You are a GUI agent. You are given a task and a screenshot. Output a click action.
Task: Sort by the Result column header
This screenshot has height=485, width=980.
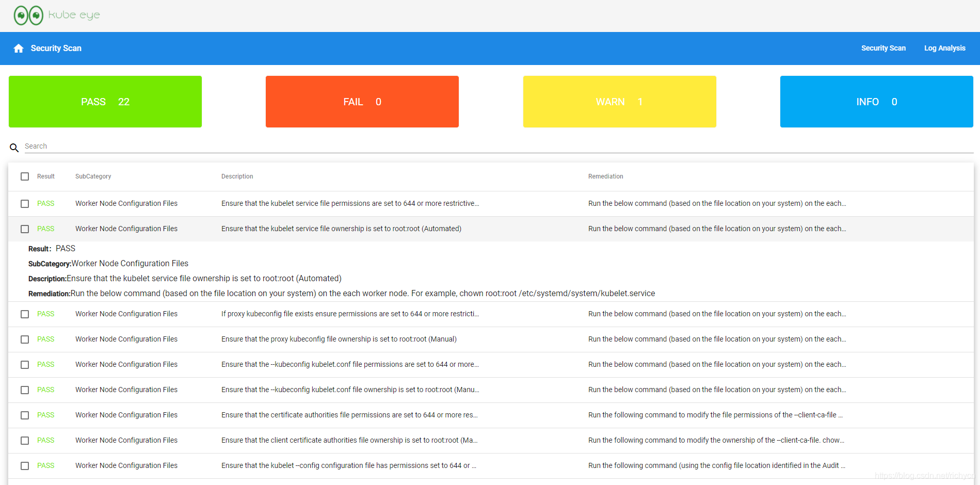click(x=46, y=176)
